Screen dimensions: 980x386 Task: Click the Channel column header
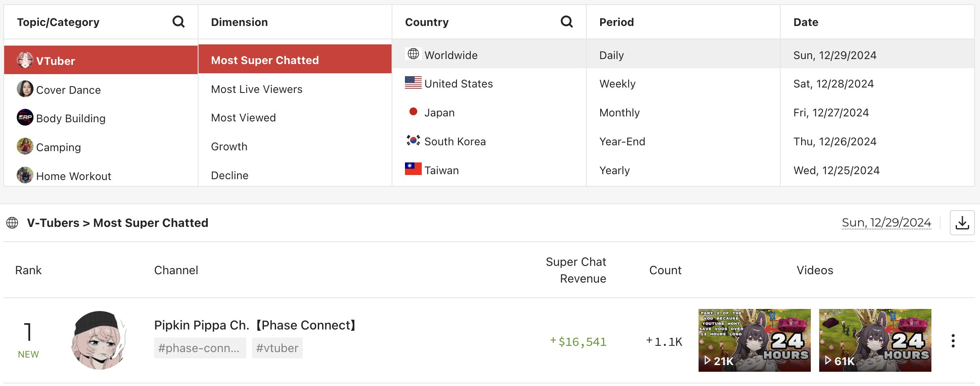coord(176,270)
